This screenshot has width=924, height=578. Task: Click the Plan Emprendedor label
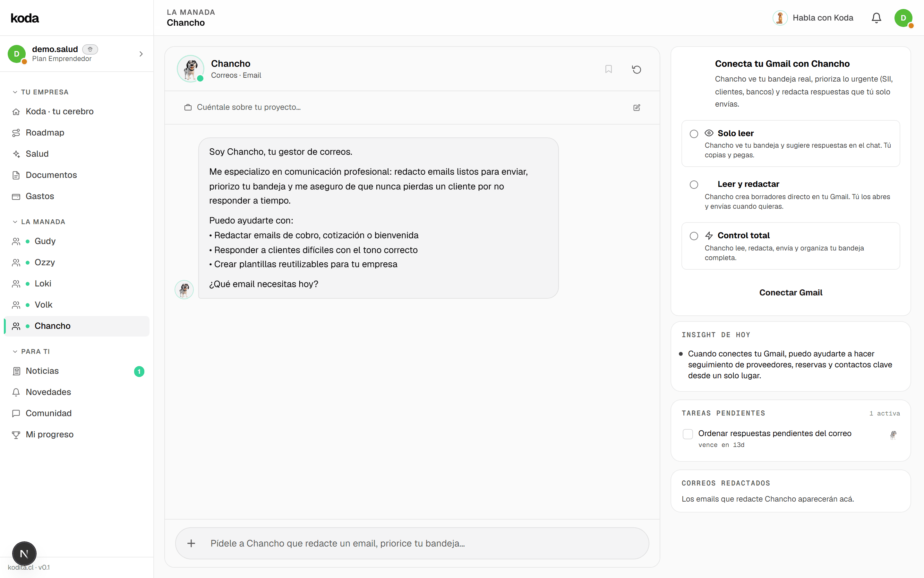coord(62,58)
